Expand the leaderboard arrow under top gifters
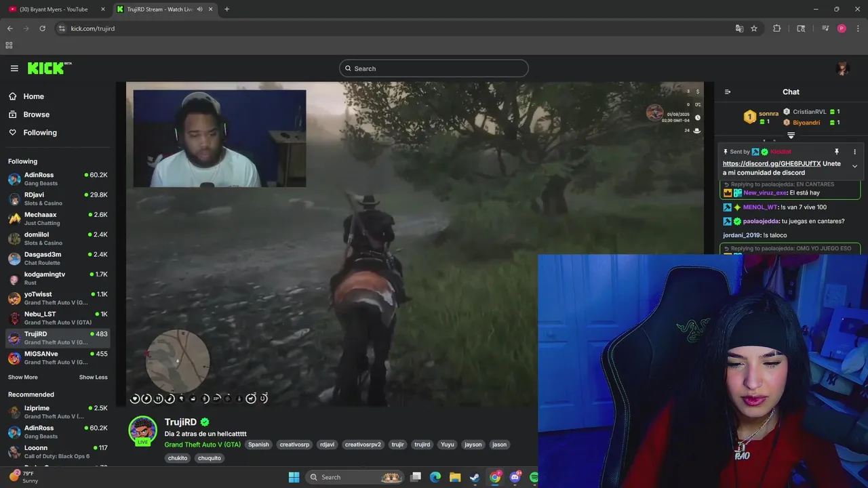This screenshot has width=868, height=488. [791, 136]
